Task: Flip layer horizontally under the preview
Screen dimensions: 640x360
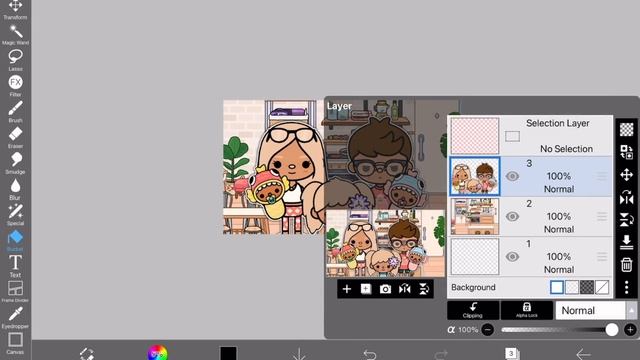Action: tap(404, 289)
